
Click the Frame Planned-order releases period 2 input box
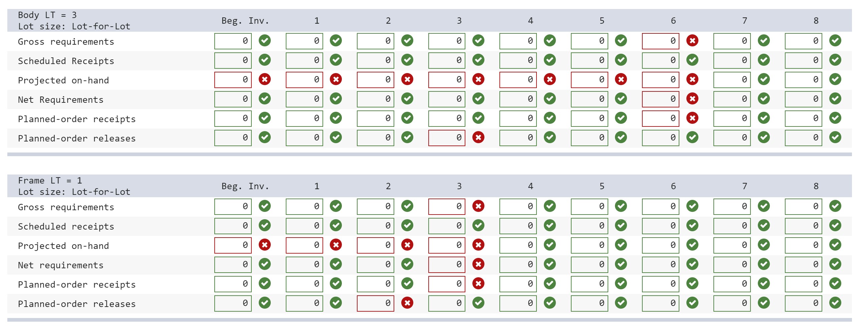[375, 303]
